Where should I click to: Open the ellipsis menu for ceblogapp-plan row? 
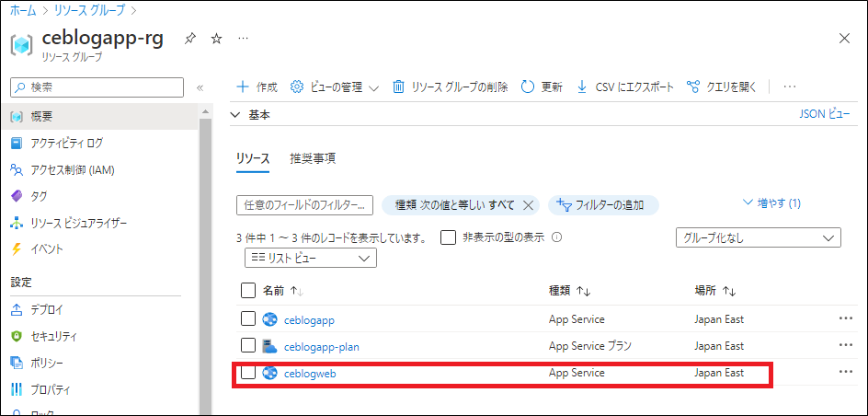click(845, 344)
